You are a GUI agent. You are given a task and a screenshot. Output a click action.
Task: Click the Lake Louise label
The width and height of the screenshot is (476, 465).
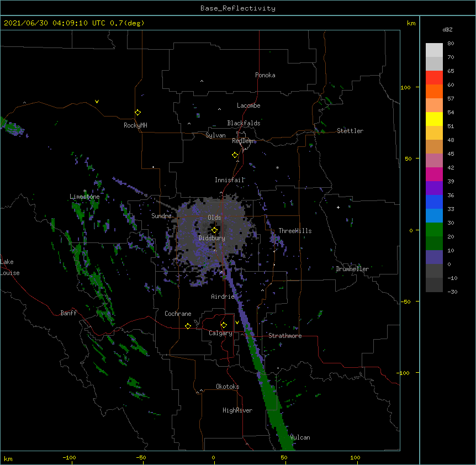(x=10, y=267)
